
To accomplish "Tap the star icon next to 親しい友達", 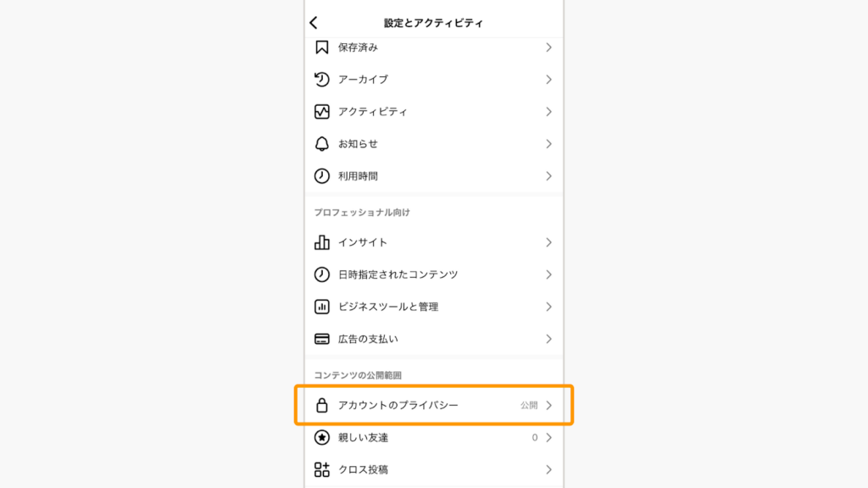I will 320,437.
